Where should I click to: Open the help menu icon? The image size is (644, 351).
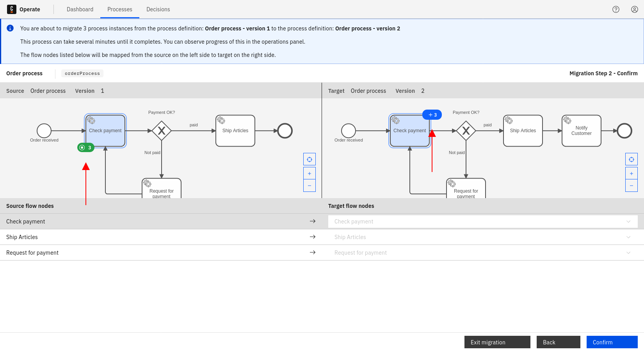click(616, 9)
